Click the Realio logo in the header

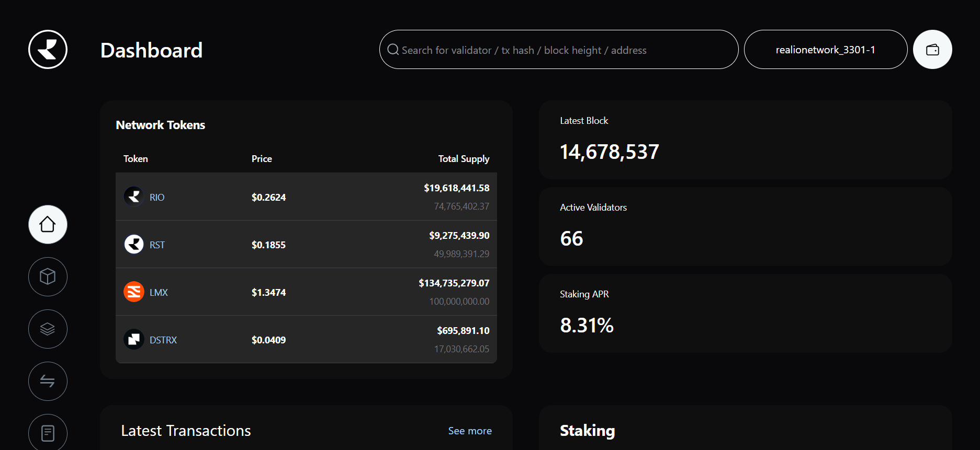click(x=48, y=50)
